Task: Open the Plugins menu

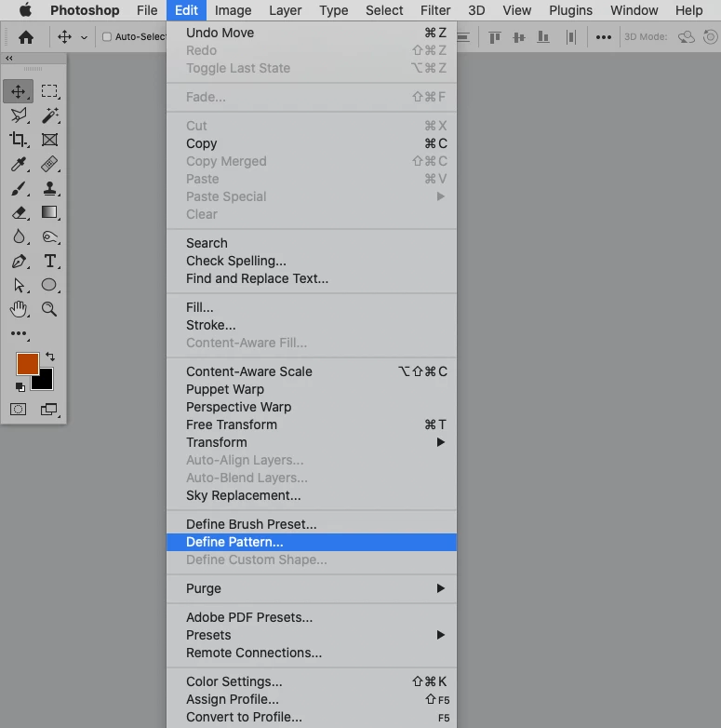Action: [570, 10]
